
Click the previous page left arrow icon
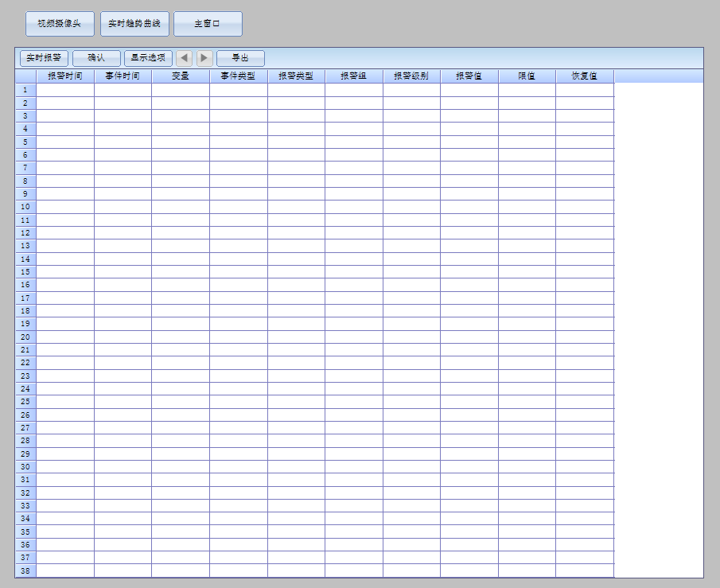(184, 58)
